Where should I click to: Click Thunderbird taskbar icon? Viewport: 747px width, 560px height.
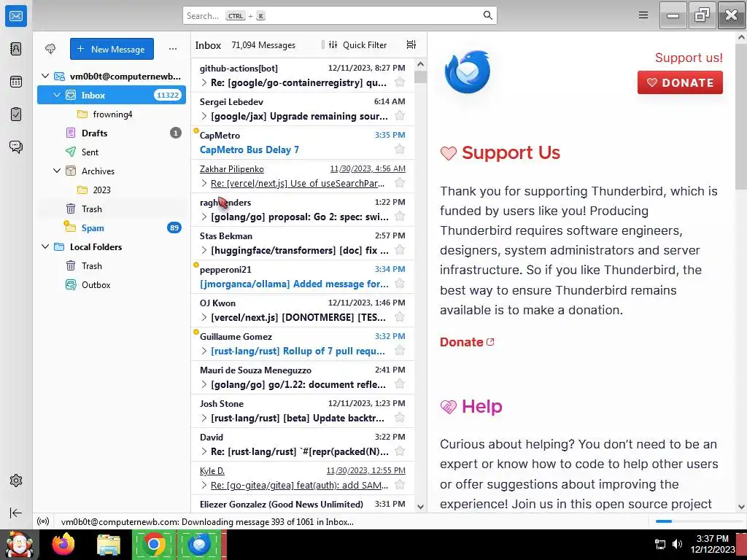coord(200,544)
